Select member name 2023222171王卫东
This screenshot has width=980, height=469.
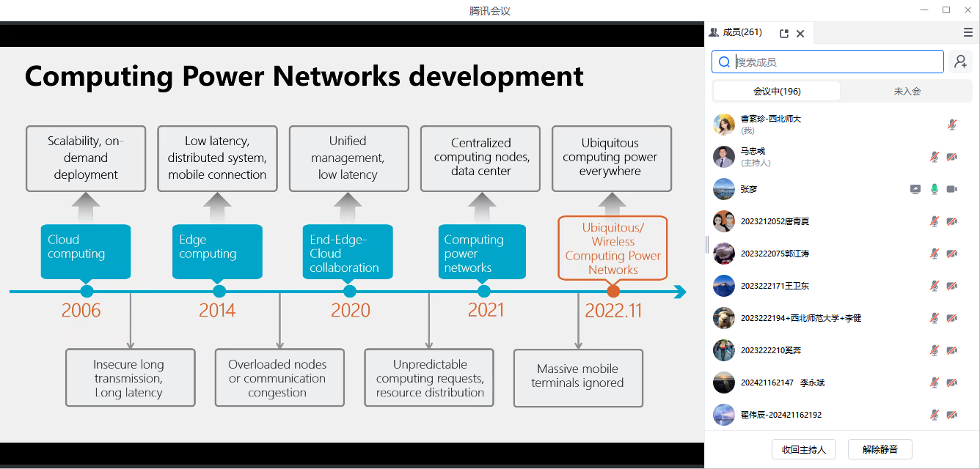[775, 286]
